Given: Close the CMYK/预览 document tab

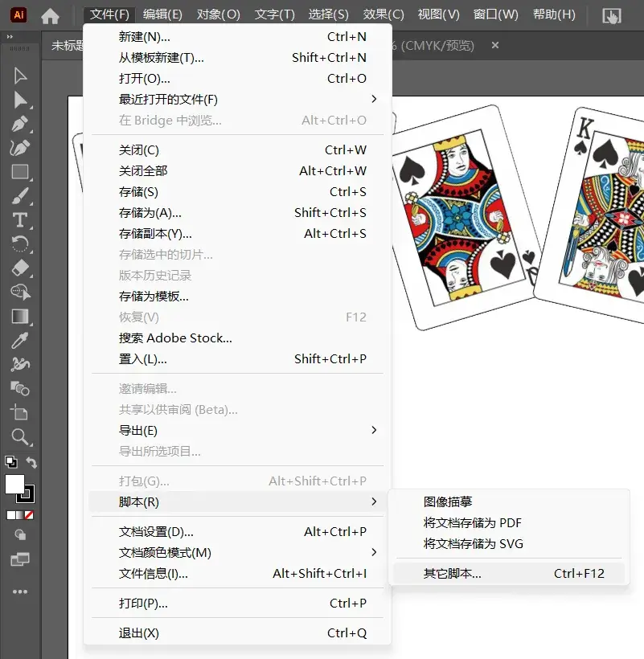Looking at the screenshot, I should (x=495, y=45).
